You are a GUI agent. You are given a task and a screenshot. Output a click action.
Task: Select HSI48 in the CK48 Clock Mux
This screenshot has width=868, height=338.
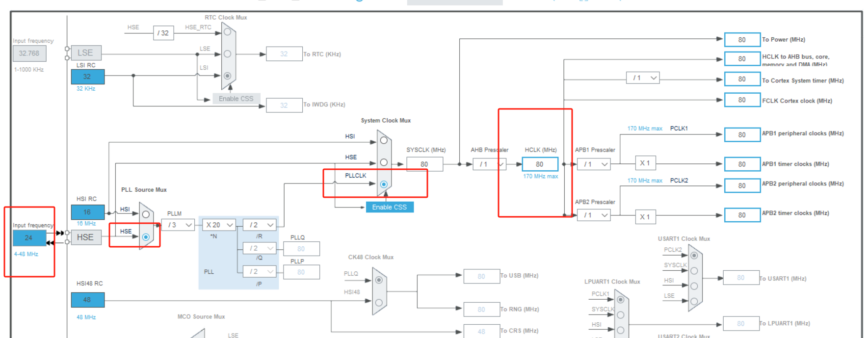coord(379,303)
